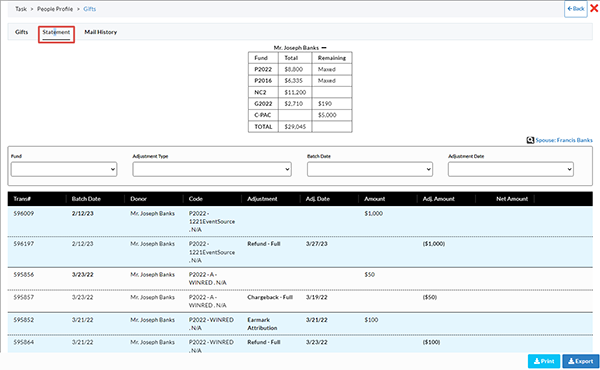Open the Batch Date filter dropdown

click(x=370, y=169)
